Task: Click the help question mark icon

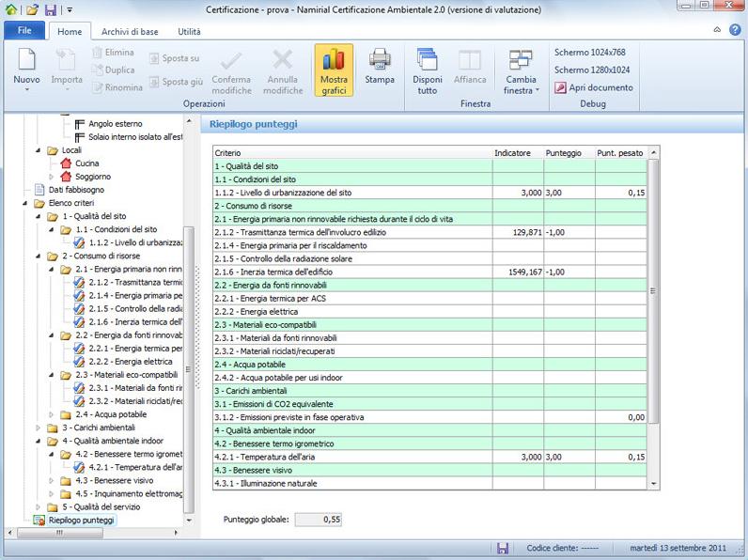Action: tap(735, 30)
